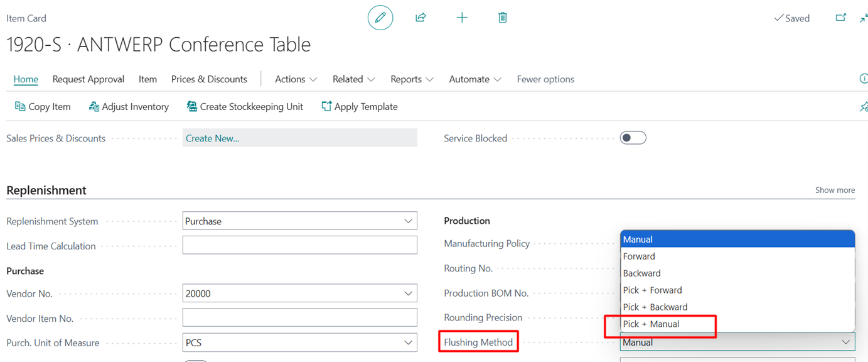Open the Purch. Unit of Measure dropdown

(408, 343)
